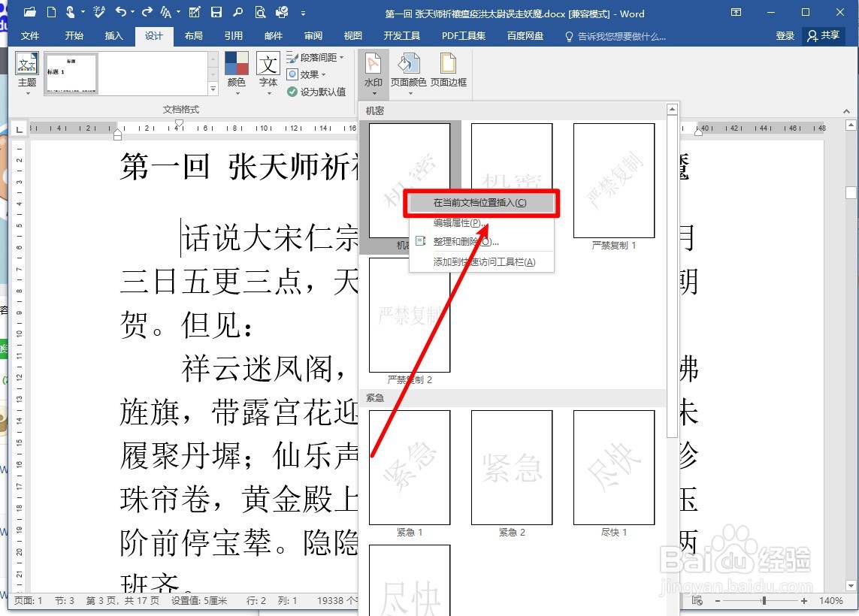Open the ribbon display options icon

737,12
